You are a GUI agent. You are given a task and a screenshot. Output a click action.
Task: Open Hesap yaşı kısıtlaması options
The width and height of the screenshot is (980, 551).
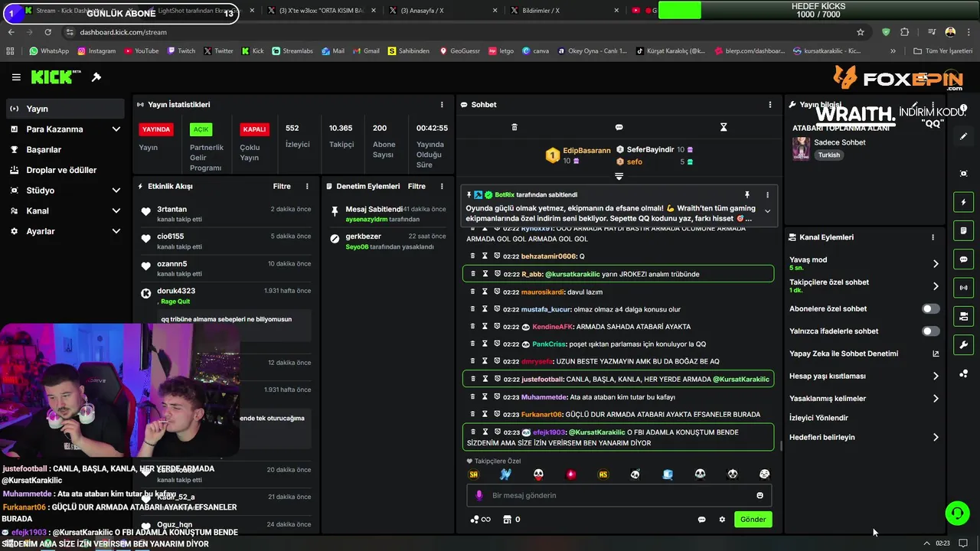coord(864,376)
